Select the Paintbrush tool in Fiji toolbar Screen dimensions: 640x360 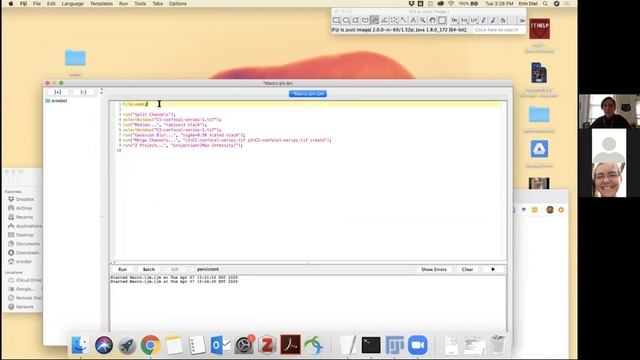(493, 20)
